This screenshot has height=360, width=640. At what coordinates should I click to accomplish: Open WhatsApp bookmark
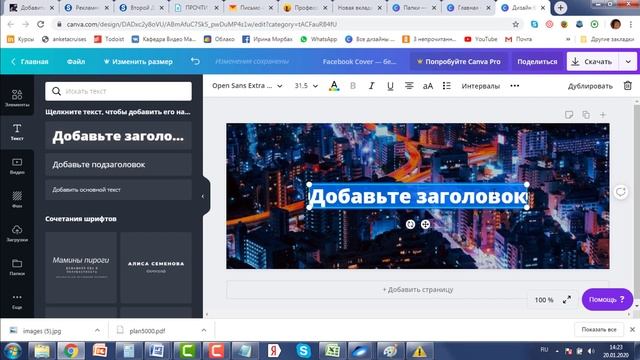coord(319,39)
